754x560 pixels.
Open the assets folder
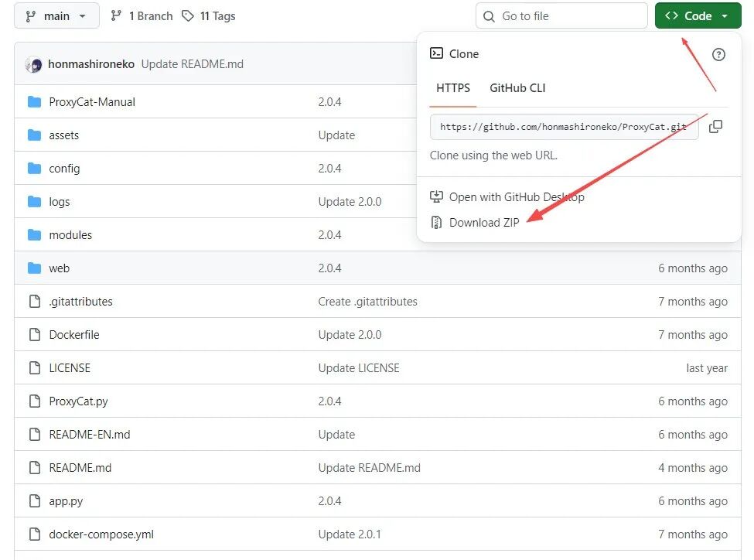pyautogui.click(x=63, y=135)
